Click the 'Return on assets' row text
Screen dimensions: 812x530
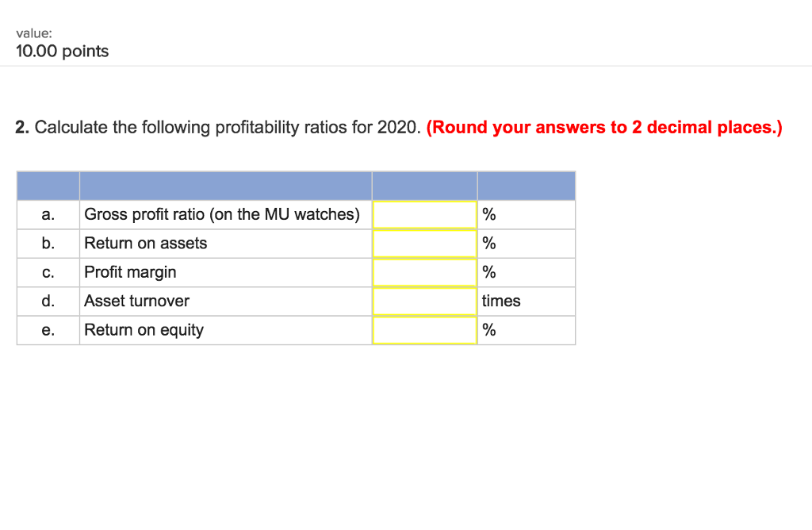coord(145,243)
